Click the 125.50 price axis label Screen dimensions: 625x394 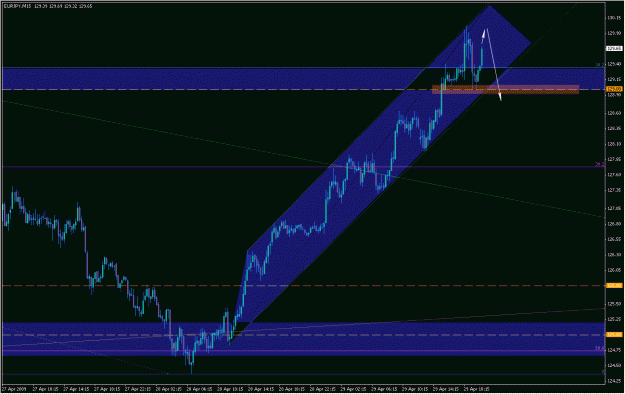coord(614,304)
